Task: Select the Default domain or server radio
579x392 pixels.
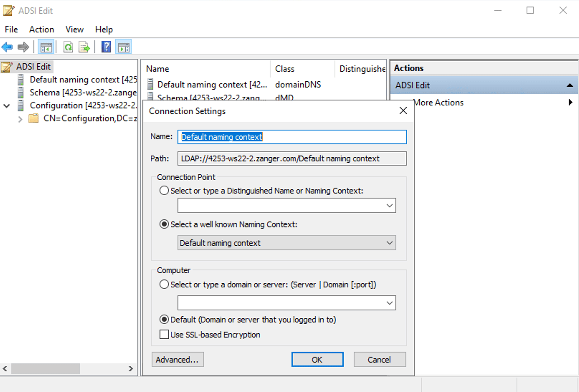Action: point(164,319)
